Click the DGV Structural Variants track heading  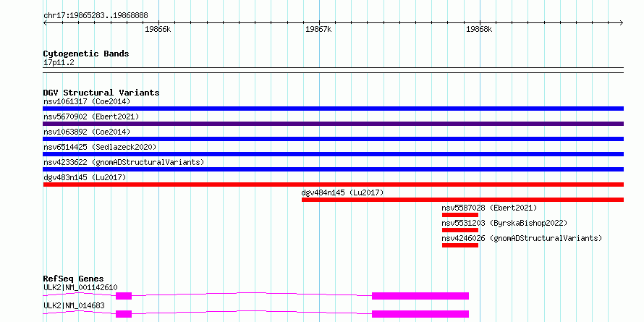[x=101, y=93]
